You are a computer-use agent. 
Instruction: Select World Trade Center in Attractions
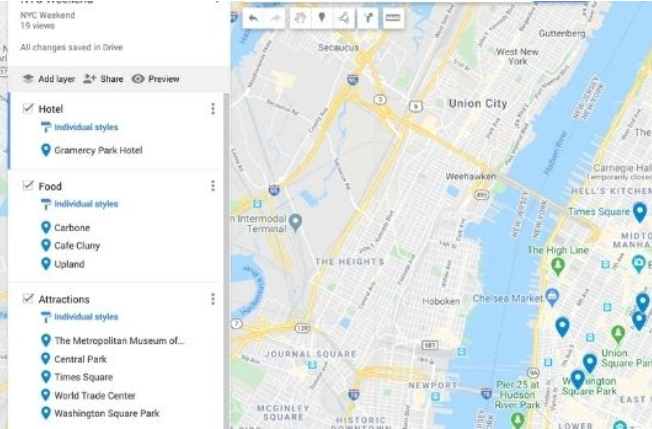tap(95, 396)
